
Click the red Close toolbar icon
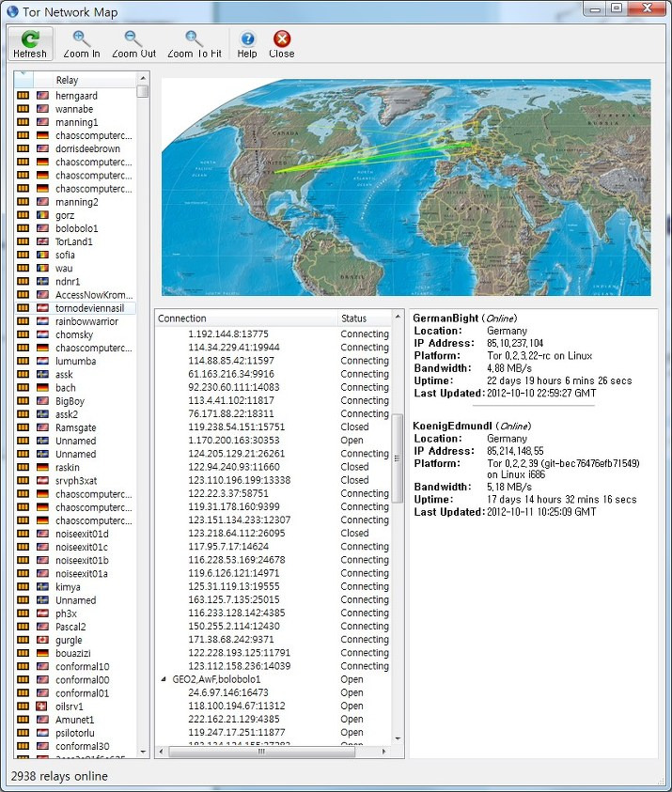pos(281,39)
